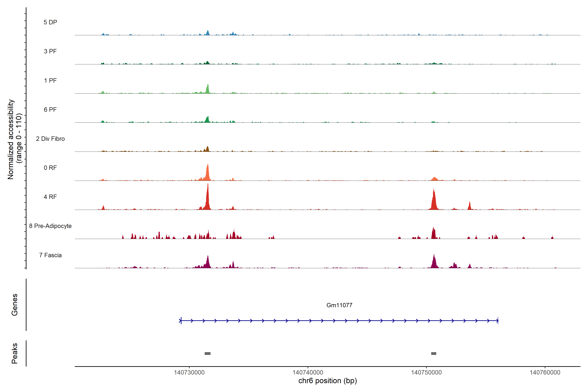588x392 pixels.
Task: Click the 7 Fascia track label
Action: pos(50,255)
